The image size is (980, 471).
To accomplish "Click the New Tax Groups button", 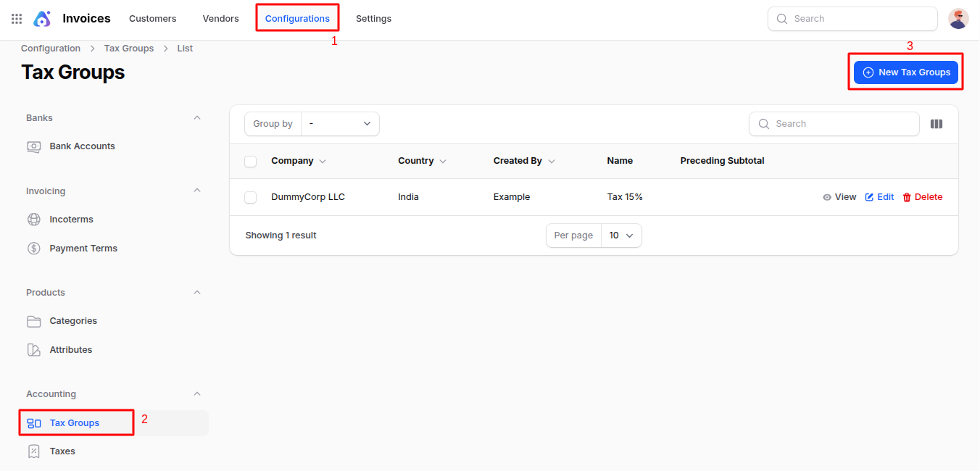I will click(906, 72).
